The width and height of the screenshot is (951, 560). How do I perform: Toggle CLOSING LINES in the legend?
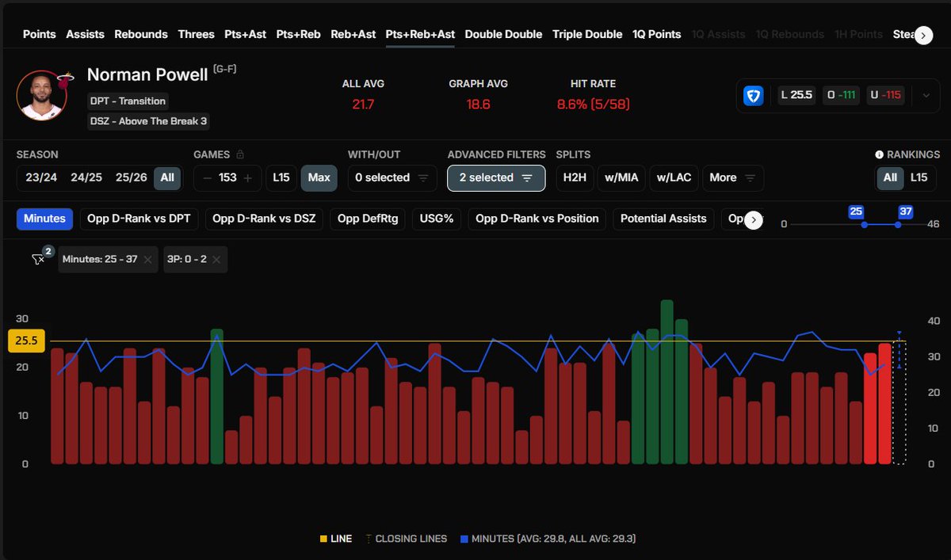point(406,539)
